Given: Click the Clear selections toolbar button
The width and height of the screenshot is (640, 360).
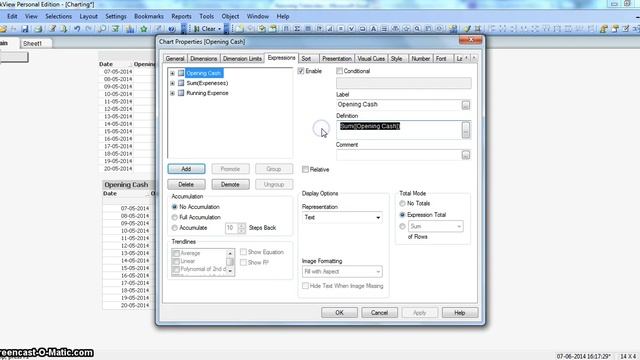Looking at the screenshot, I should 205,29.
